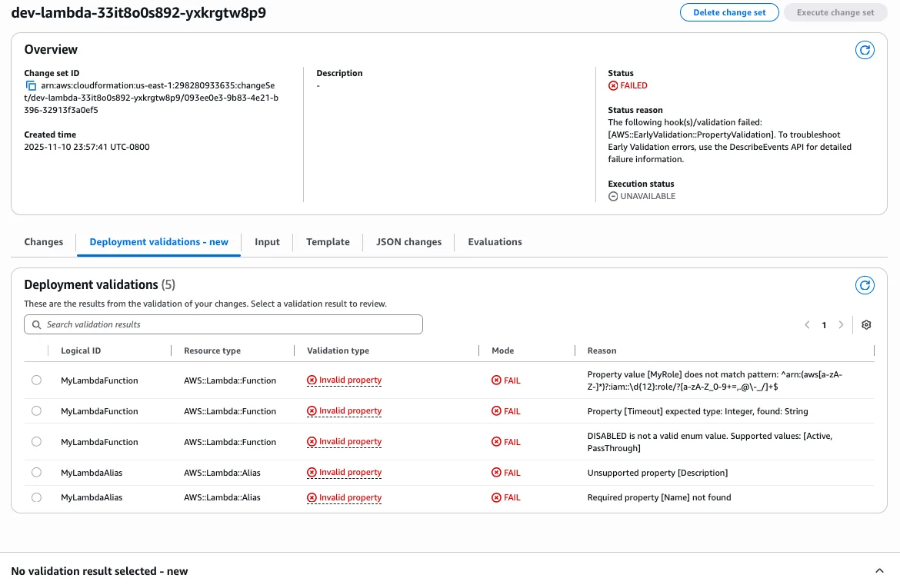Click the dev-lambda-33it8o0s892-yxkrgtw8p9 page title
Screen dimensions: 900x588
138,12
